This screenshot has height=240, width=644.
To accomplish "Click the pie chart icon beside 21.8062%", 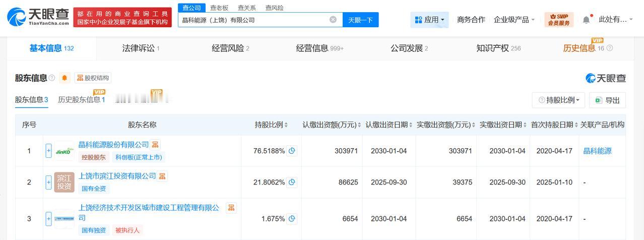I will 292,182.
